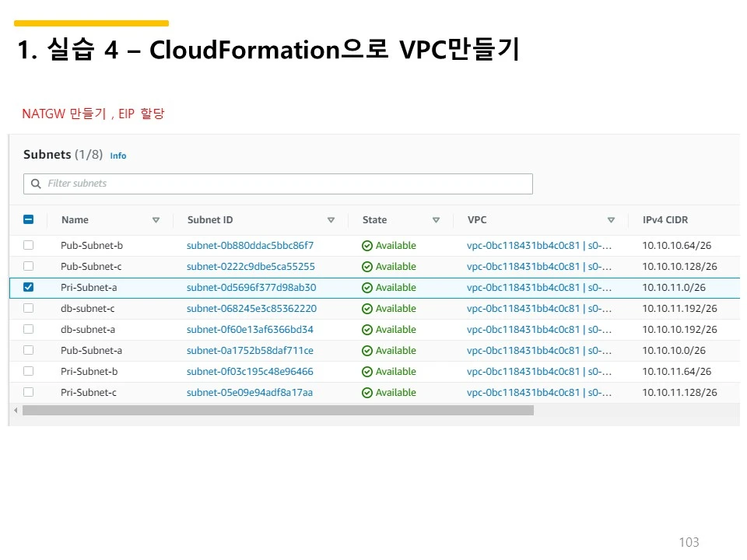This screenshot has height=560, width=747.
Task: Click the Pub-Subnet-a name cell
Action: coord(91,351)
